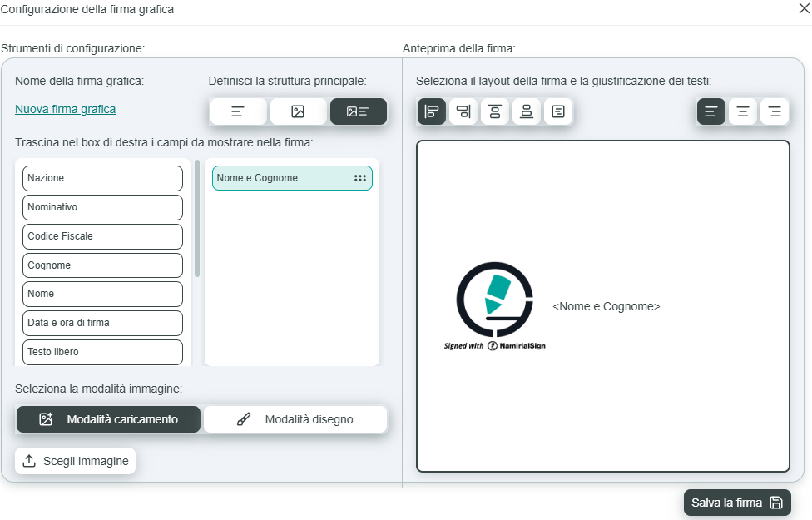Switch to Modalità disegno

coord(295,419)
